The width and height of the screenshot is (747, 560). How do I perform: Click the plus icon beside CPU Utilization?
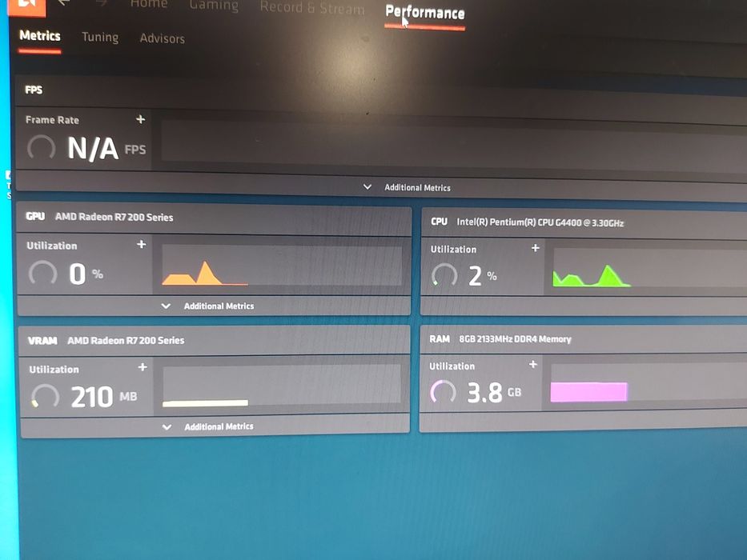536,248
